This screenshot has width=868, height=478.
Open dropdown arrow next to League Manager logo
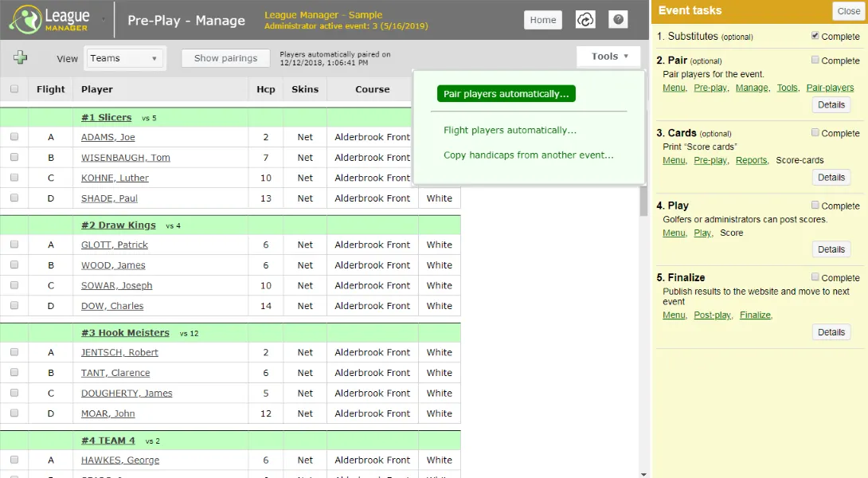coord(103,19)
